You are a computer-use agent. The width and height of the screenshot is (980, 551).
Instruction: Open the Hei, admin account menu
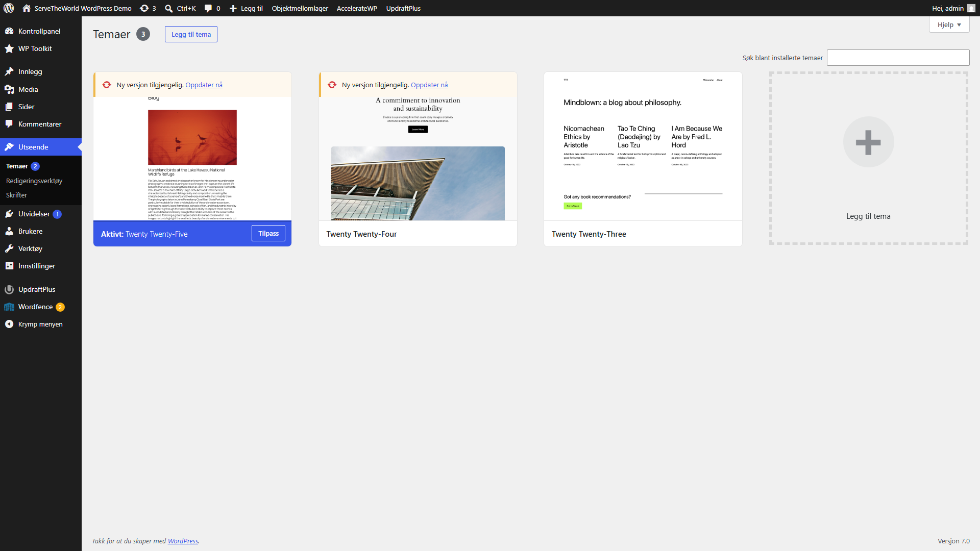click(x=953, y=8)
